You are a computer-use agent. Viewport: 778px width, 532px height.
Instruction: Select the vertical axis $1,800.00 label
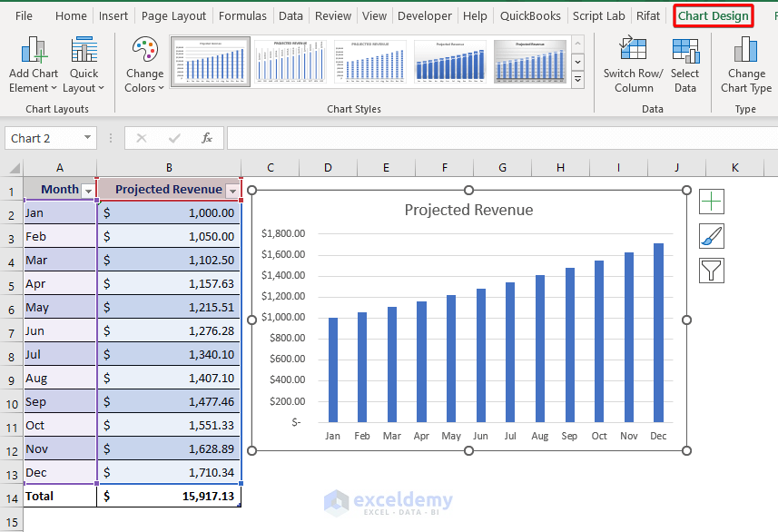click(x=283, y=233)
